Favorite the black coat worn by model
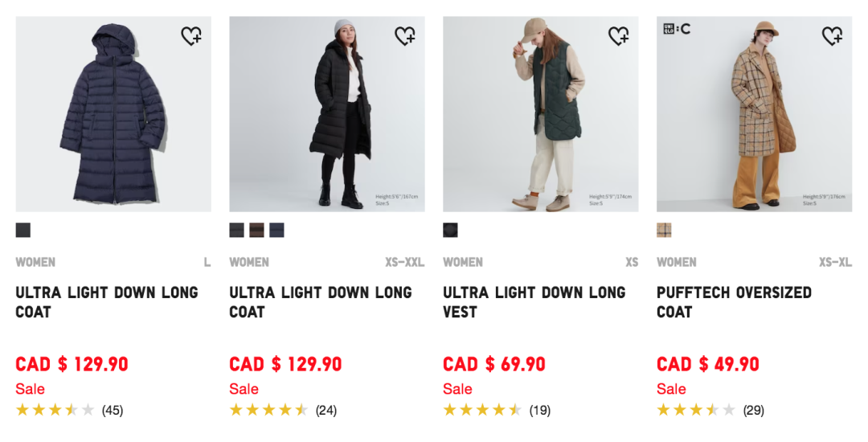This screenshot has width=868, height=442. (x=404, y=36)
